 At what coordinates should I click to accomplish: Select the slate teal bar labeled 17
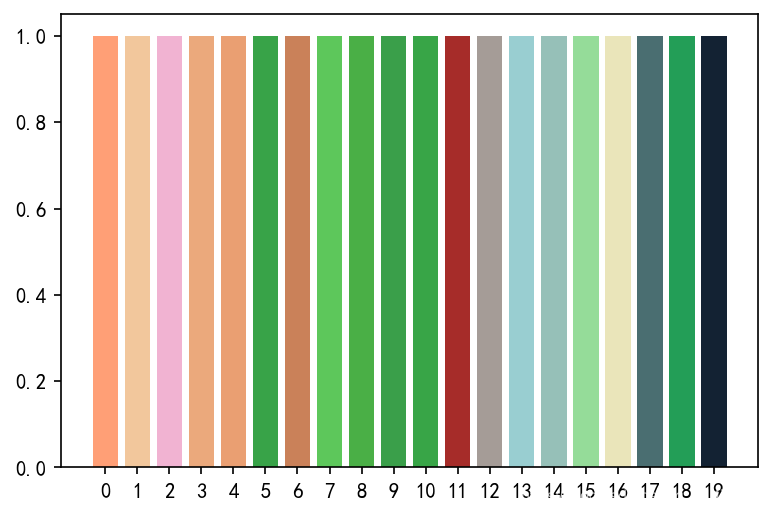click(650, 251)
